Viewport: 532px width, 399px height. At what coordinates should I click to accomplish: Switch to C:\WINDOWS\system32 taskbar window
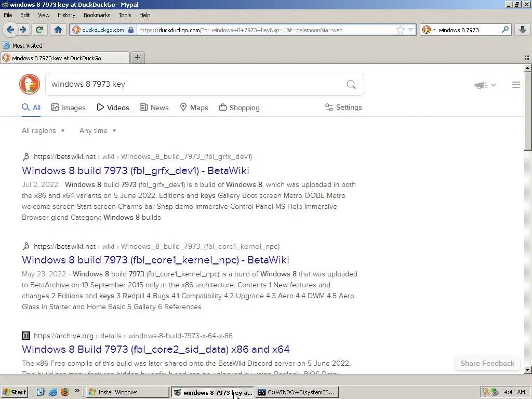coord(297,392)
